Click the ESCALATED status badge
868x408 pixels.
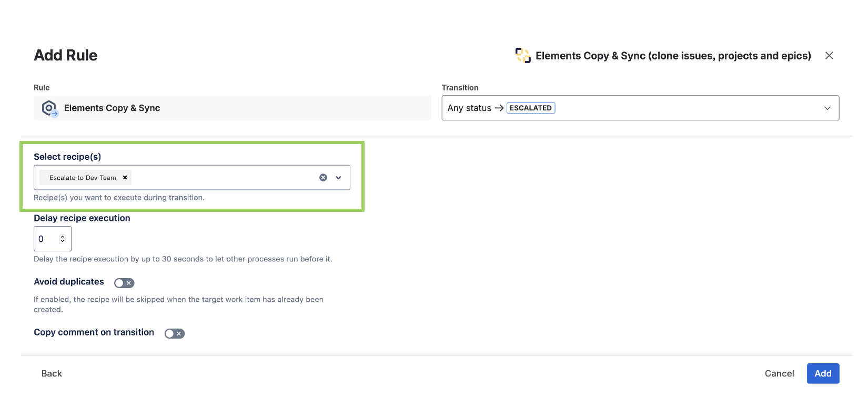click(530, 108)
